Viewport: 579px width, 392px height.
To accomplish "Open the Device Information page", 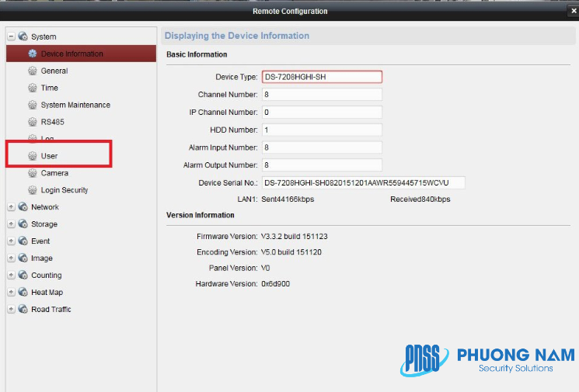I will pos(72,54).
